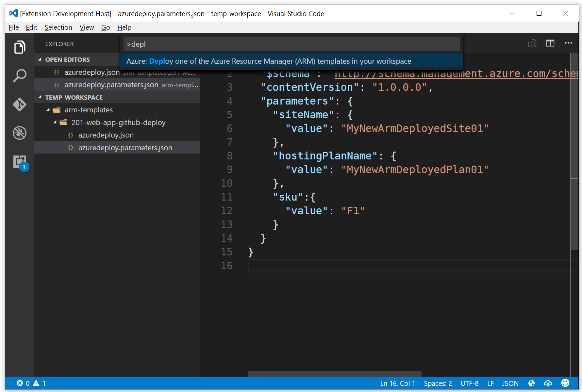
Task: Open the Explorer view in activity bar
Action: (x=20, y=47)
